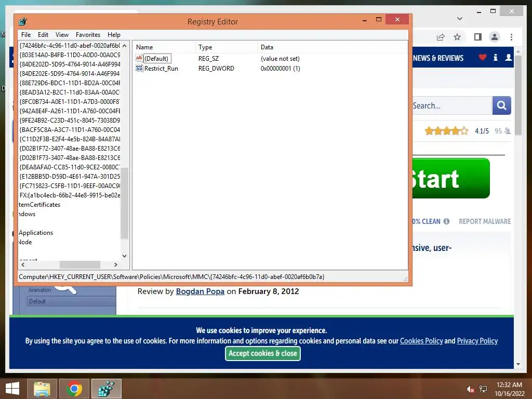Click tree horizontal scrollbar right arrow

pyautogui.click(x=116, y=264)
